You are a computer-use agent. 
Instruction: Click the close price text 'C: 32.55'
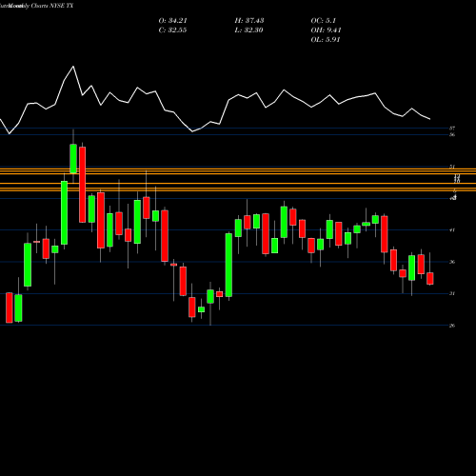point(172,30)
